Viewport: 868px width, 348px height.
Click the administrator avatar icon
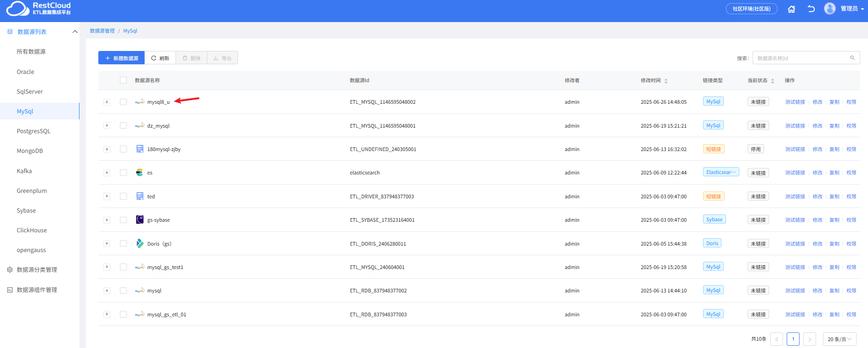click(x=830, y=9)
